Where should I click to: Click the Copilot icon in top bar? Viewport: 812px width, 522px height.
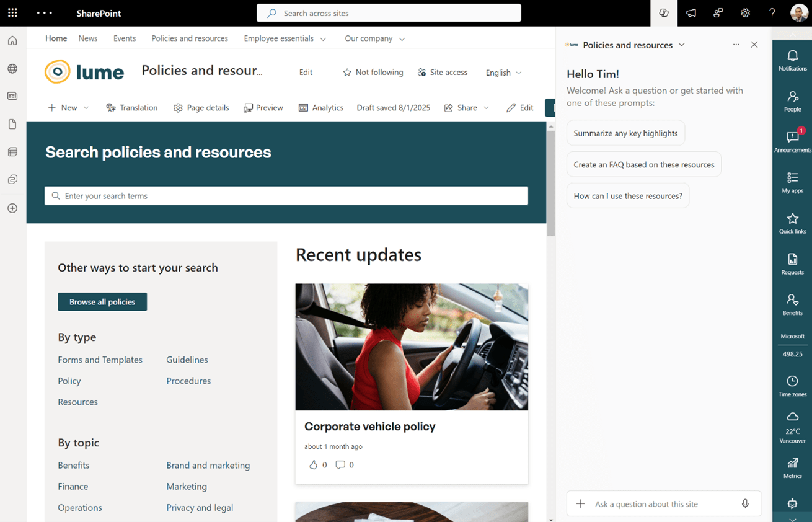tap(664, 13)
